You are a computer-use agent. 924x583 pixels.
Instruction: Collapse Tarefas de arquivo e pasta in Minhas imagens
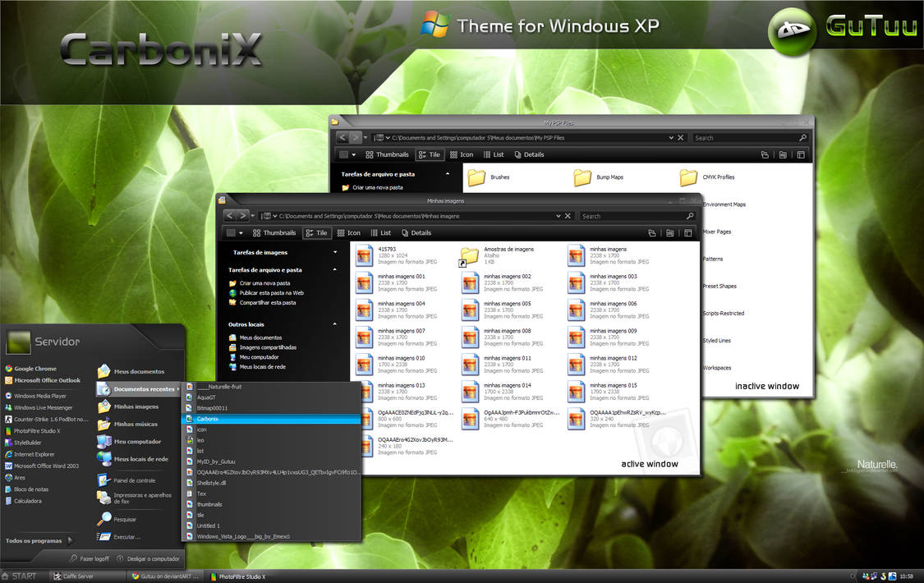[335, 269]
